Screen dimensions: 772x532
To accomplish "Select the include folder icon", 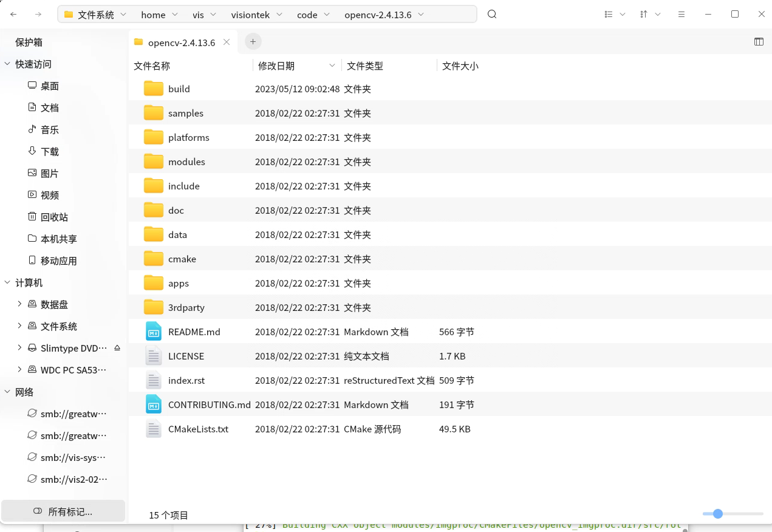I will coord(154,186).
